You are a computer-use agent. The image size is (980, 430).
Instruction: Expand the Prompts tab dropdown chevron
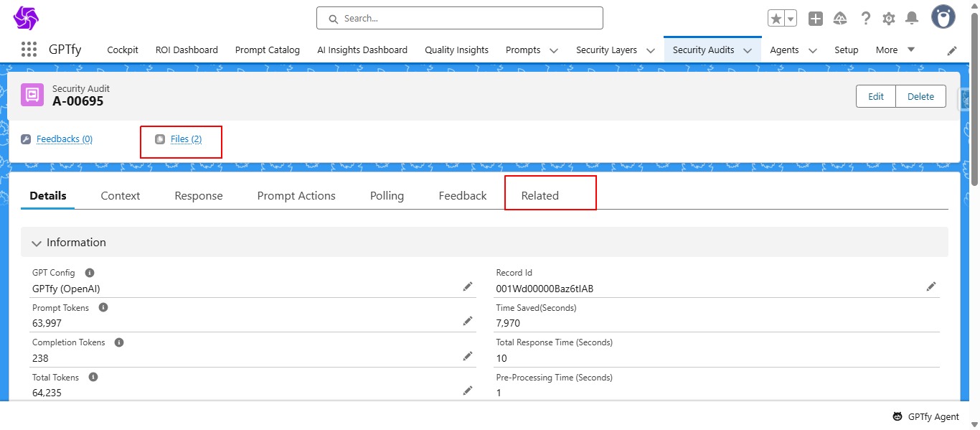[x=554, y=50]
